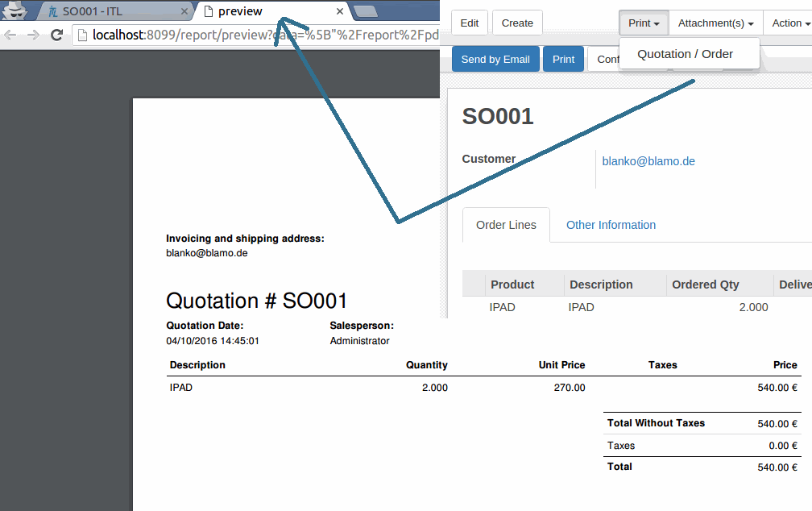Open the Action dropdown

790,23
